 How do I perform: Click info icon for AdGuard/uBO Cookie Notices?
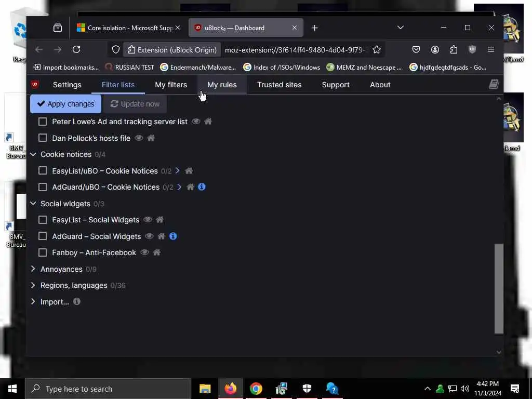coord(202,187)
